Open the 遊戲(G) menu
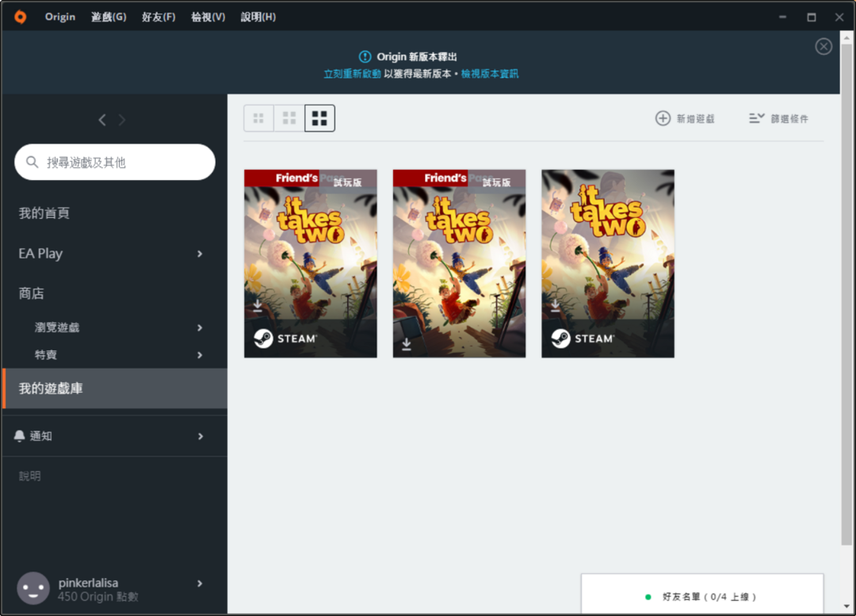Image resolution: width=856 pixels, height=616 pixels. [109, 17]
